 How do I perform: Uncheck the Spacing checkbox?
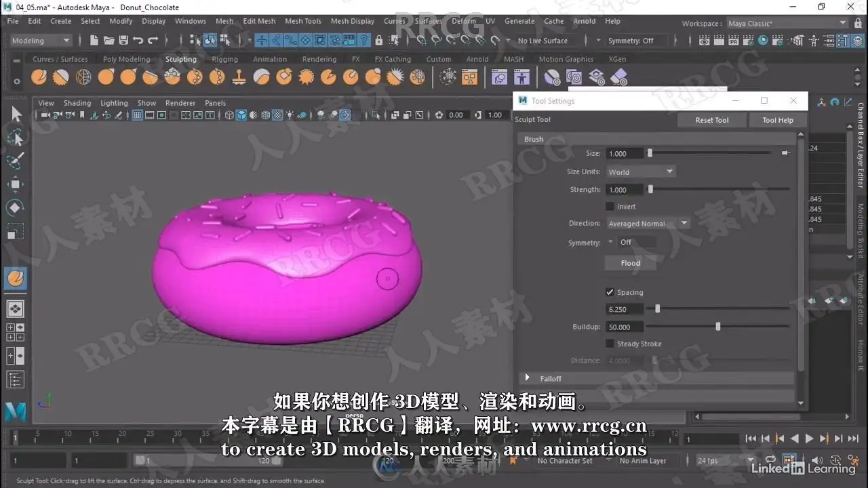click(x=610, y=292)
